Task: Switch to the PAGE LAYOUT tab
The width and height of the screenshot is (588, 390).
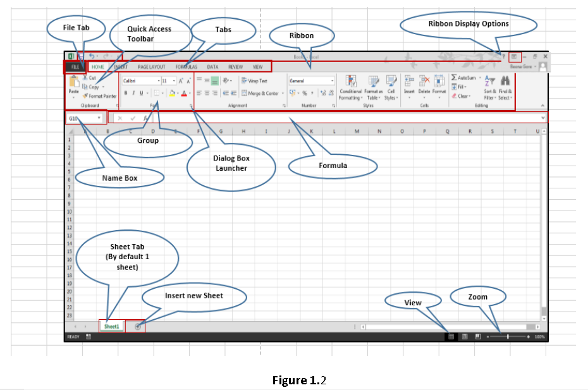Action: point(152,67)
